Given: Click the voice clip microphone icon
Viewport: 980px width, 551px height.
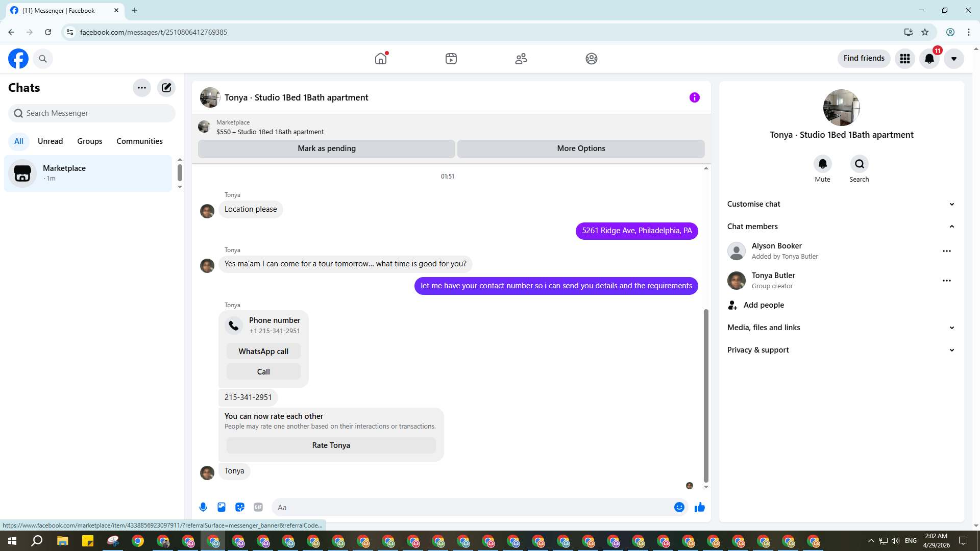Looking at the screenshot, I should (203, 507).
